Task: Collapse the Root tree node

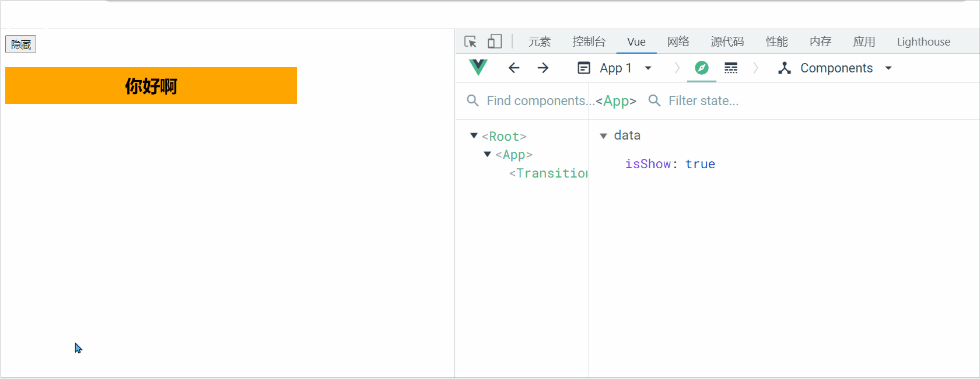Action: pyautogui.click(x=474, y=135)
